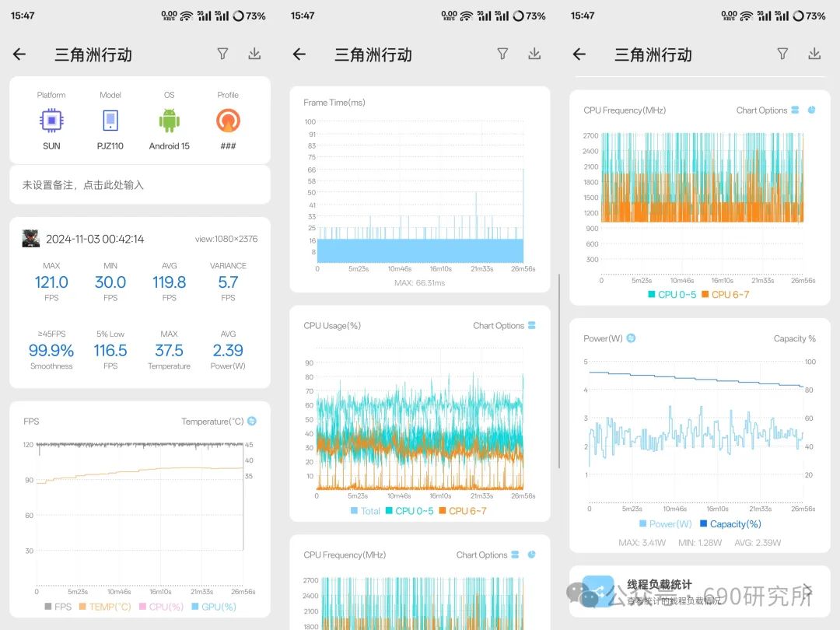Select the 5% Low 116.5 value
The height and width of the screenshot is (630, 840).
[x=110, y=350]
